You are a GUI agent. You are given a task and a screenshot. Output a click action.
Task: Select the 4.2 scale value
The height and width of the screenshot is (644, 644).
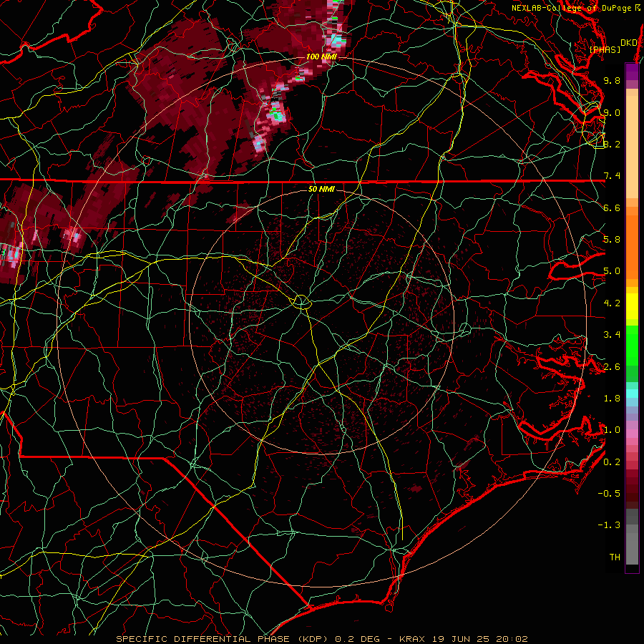(612, 303)
